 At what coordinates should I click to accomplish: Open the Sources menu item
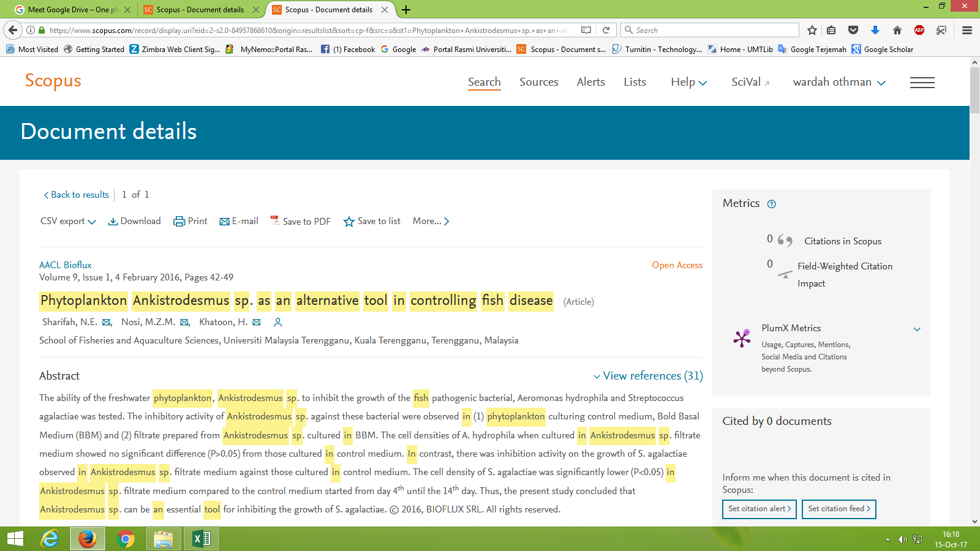tap(538, 82)
